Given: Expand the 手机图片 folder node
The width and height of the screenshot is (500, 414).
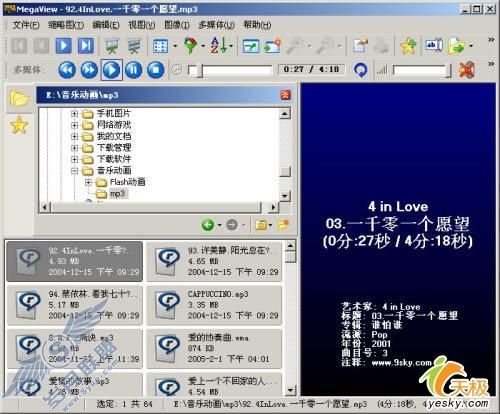Looking at the screenshot, I should [75, 114].
